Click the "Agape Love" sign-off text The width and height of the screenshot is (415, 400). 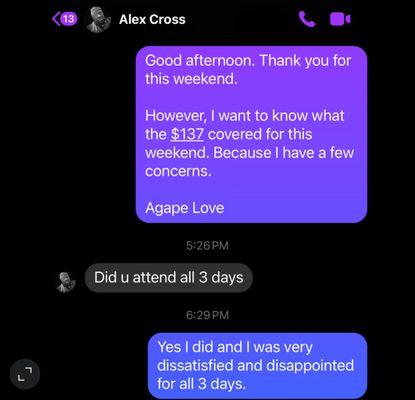coord(184,208)
